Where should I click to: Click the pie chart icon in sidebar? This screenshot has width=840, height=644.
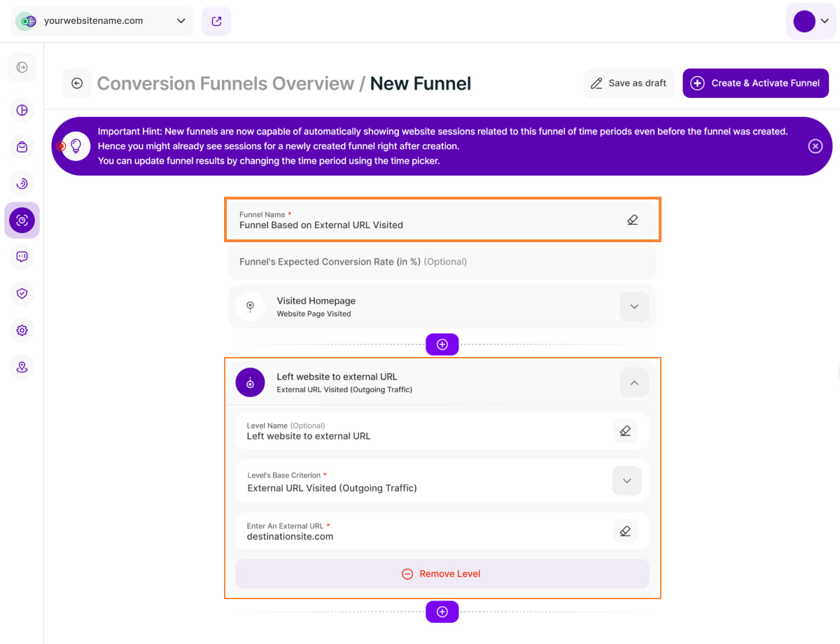[x=22, y=110]
